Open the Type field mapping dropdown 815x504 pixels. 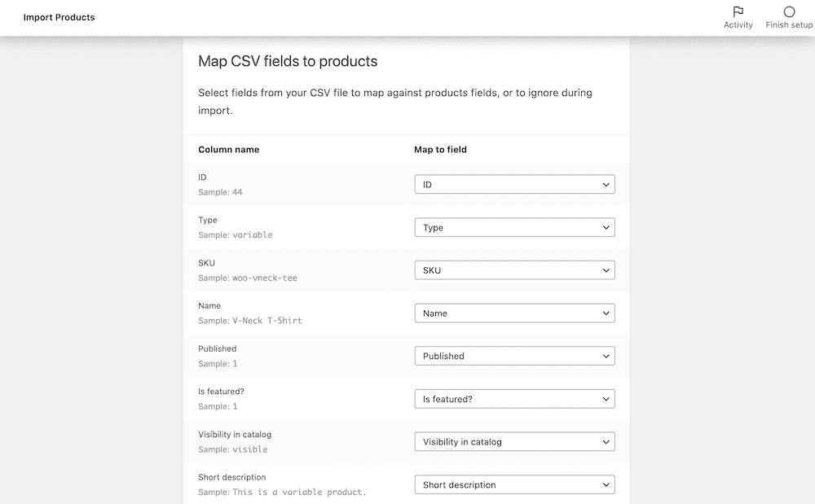(514, 227)
